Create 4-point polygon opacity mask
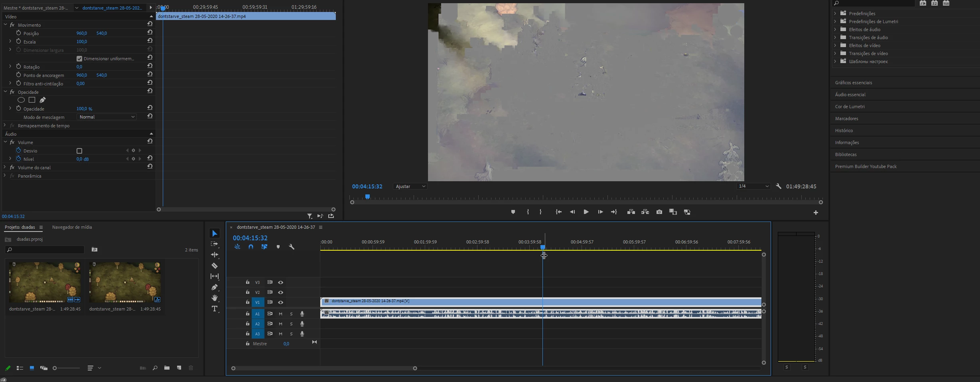 [x=32, y=100]
